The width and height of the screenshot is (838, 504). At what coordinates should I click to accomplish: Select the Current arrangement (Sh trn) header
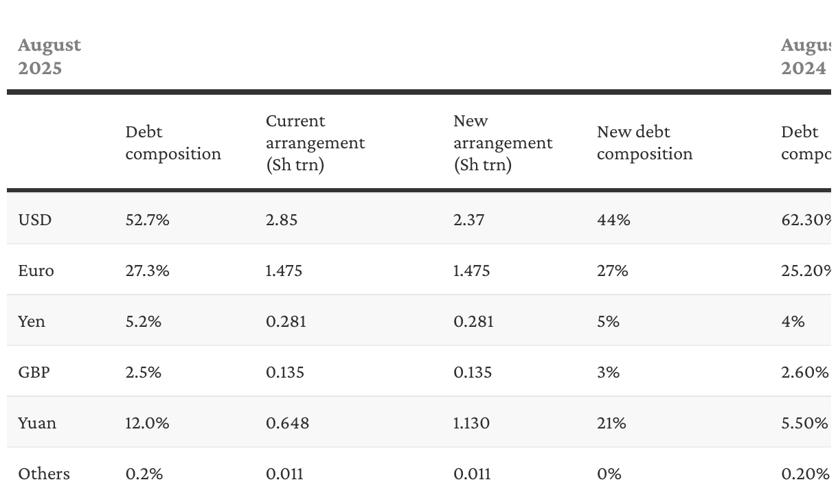pyautogui.click(x=315, y=143)
